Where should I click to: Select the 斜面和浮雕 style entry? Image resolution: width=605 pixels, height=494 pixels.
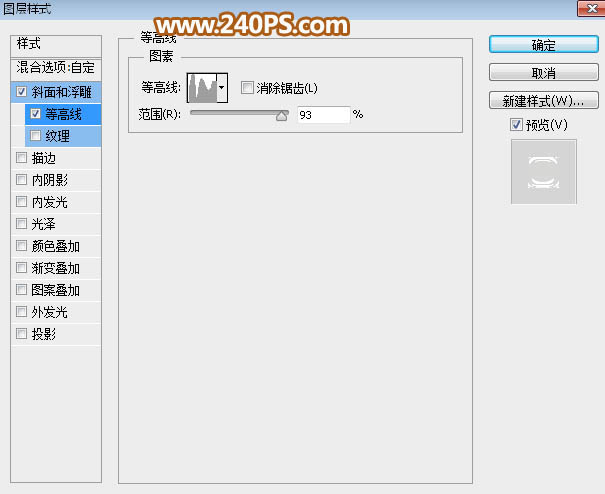62,92
